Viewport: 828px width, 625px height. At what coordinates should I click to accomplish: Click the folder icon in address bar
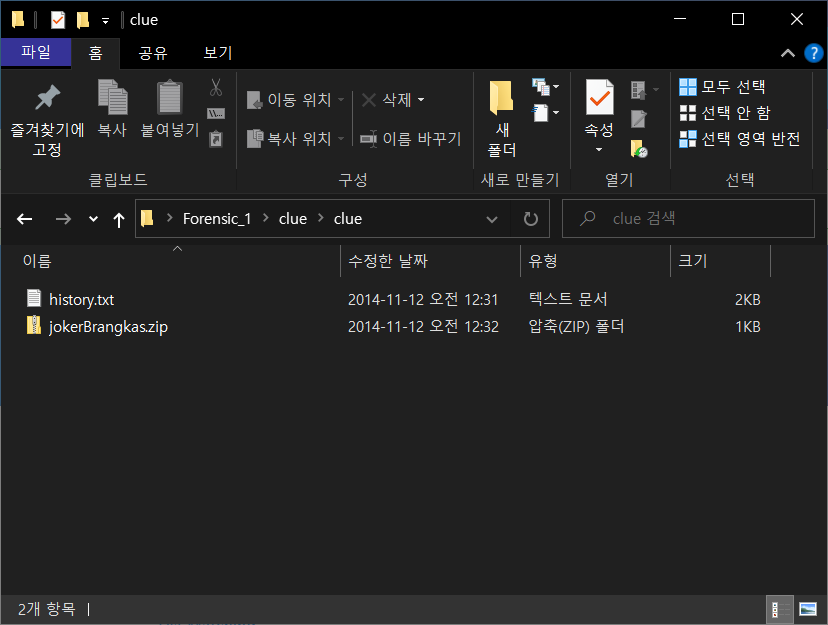coord(147,218)
